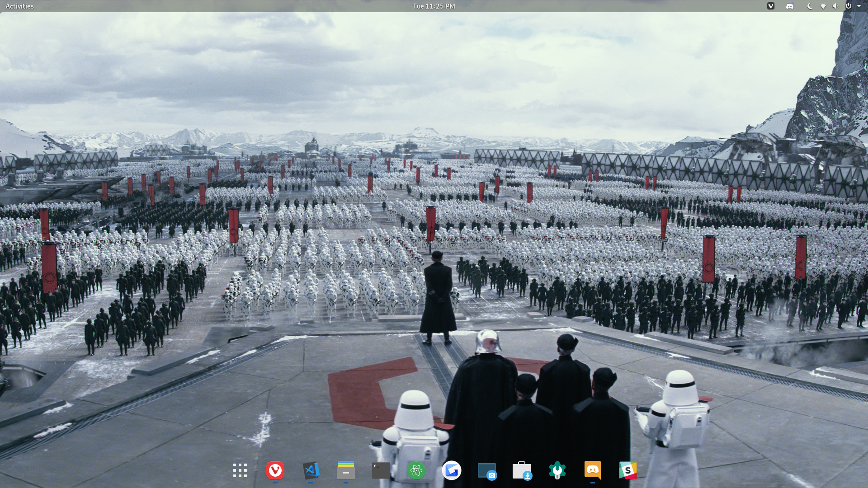Open the Show Applications grid in dock
The image size is (868, 488).
pyautogui.click(x=240, y=470)
